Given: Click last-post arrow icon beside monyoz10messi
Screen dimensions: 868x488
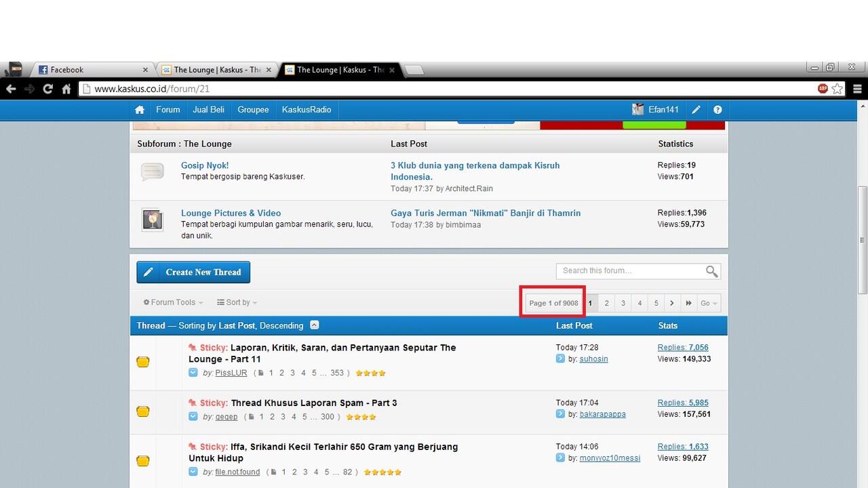Looking at the screenshot, I should point(560,457).
